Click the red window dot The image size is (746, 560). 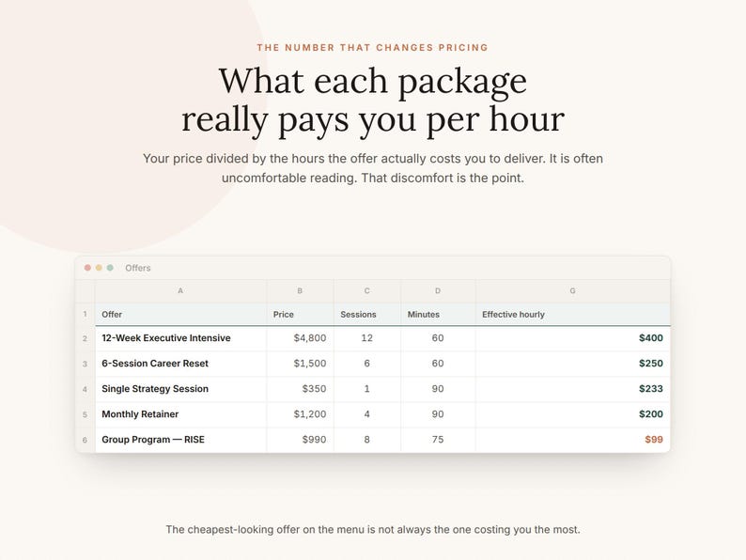click(x=87, y=268)
